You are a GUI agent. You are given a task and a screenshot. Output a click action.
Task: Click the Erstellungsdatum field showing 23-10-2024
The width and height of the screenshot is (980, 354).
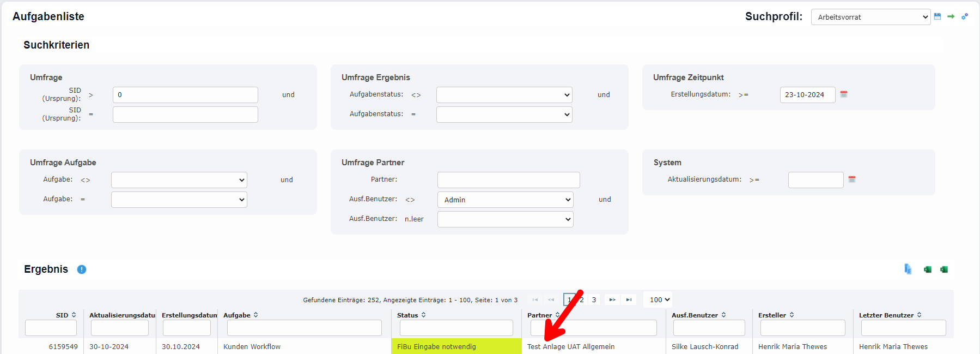pos(807,95)
